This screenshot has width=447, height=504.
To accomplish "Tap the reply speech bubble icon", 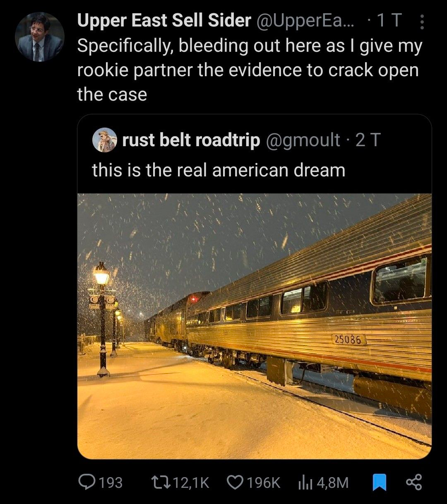I will (86, 482).
